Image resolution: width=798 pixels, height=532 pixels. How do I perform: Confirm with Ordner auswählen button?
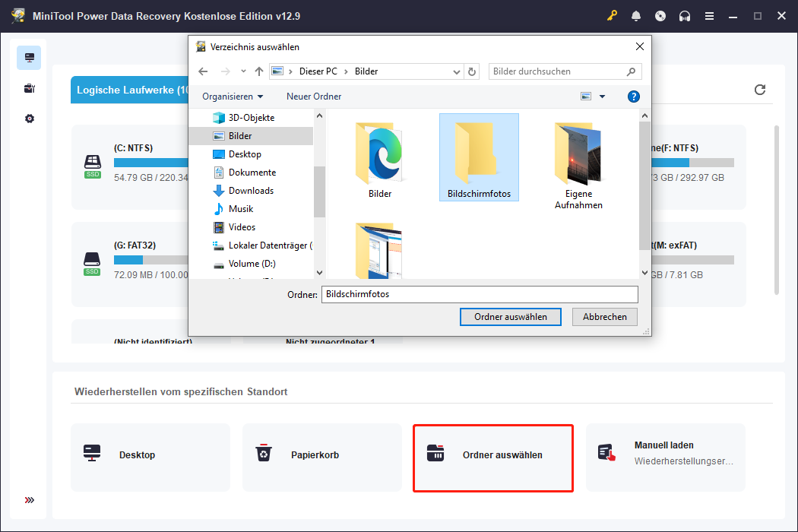point(511,317)
